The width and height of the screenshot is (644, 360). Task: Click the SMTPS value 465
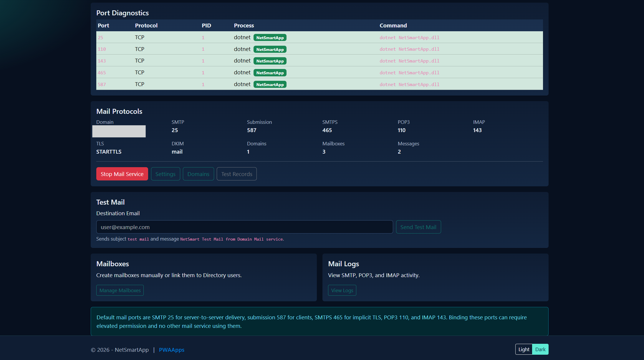(x=327, y=130)
